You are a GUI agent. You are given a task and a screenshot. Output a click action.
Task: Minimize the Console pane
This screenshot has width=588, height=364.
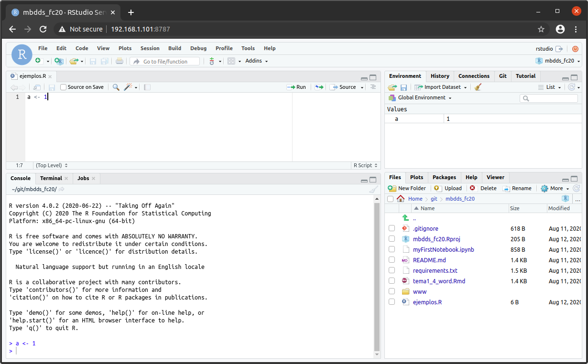click(364, 180)
